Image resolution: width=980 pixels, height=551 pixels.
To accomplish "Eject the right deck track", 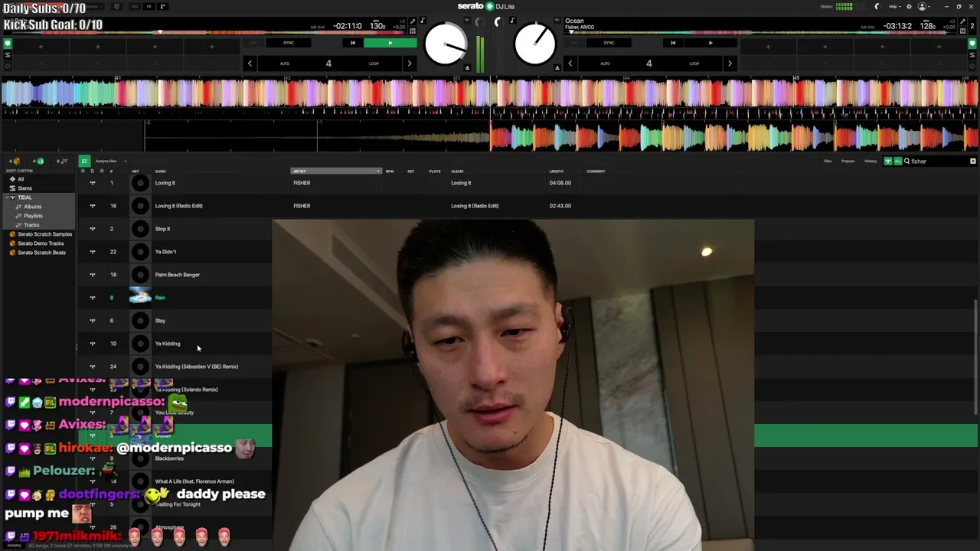I will click(557, 68).
